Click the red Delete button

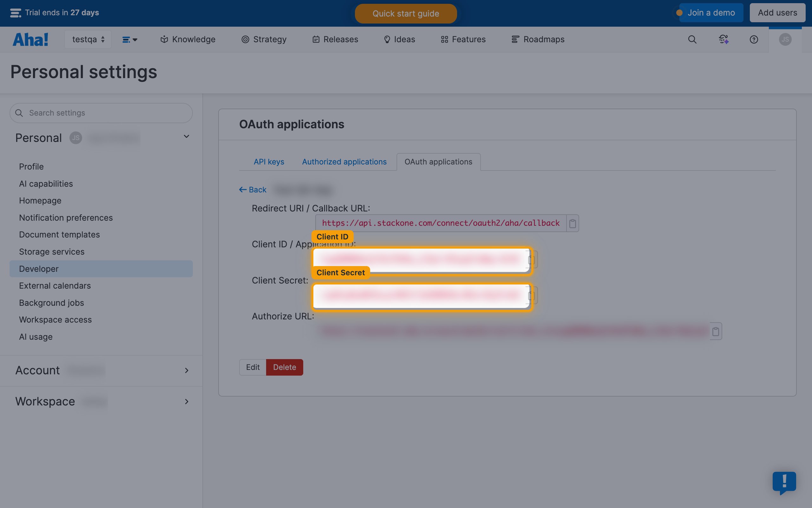pyautogui.click(x=285, y=367)
